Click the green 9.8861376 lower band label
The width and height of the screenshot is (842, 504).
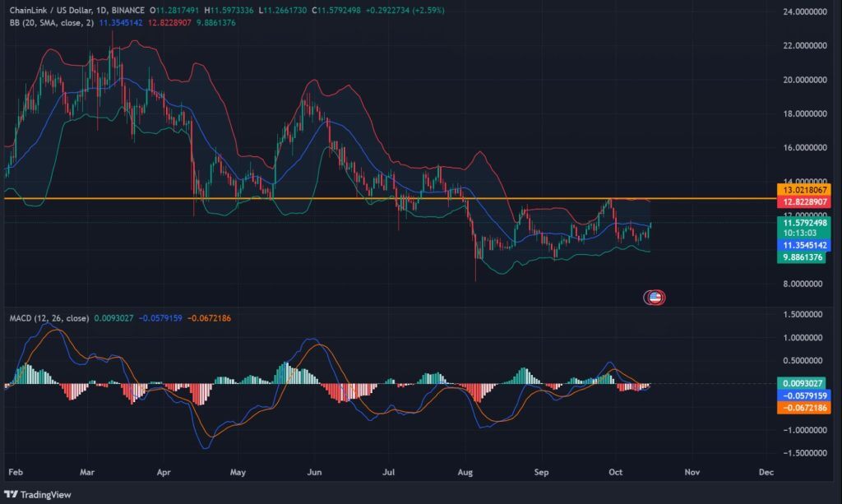tap(803, 257)
